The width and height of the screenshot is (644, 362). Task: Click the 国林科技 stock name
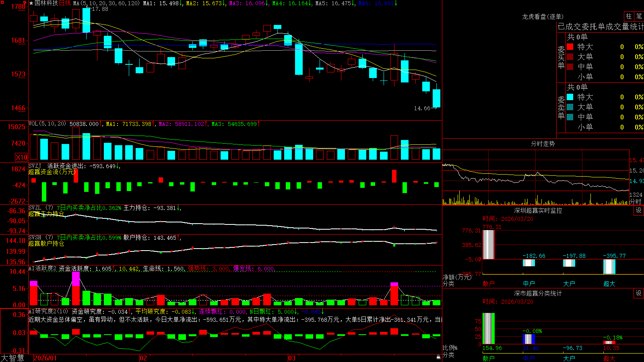(46, 3)
